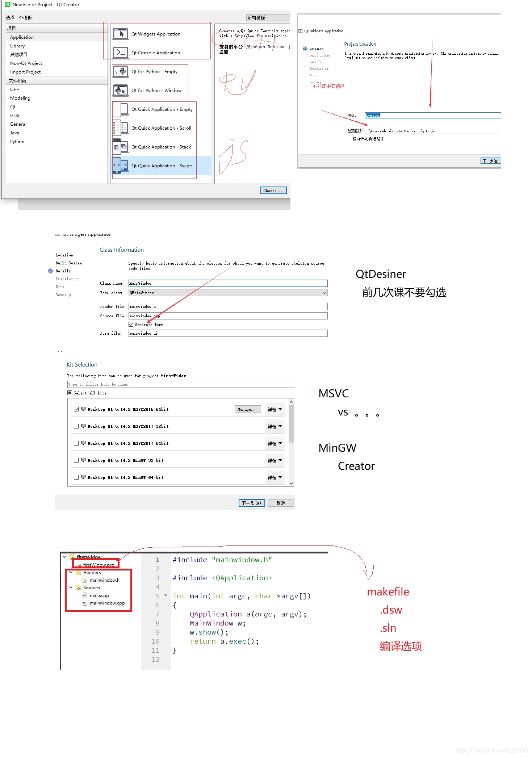The image size is (532, 757).
Task: Click the mainwindow.h file icon
Action: pos(85,580)
